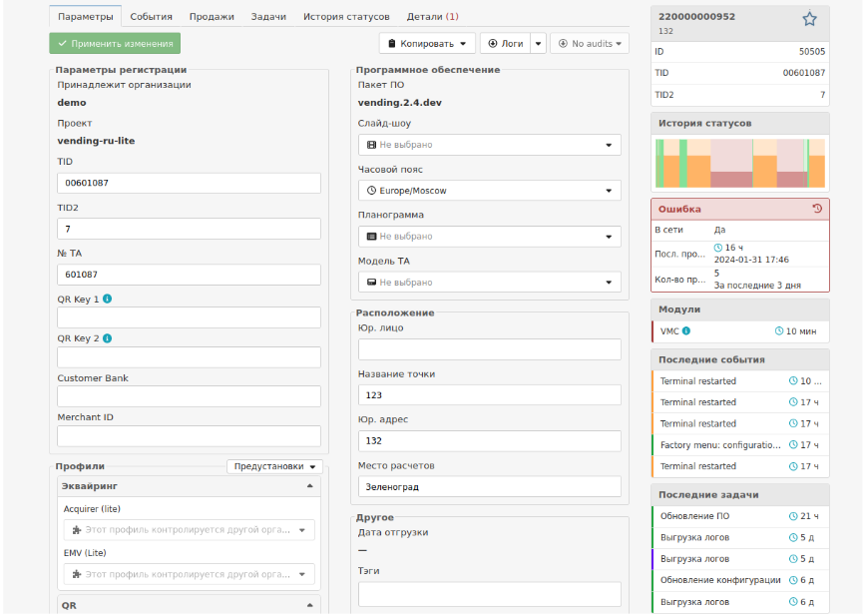Click clock icon in Посл. про... row
This screenshot has height=616, width=868.
718,248
